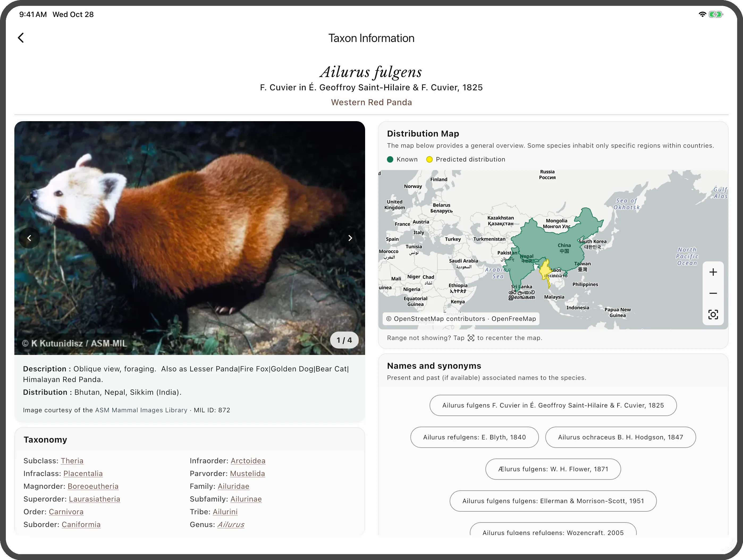Click the Western Red Panda common name
This screenshot has width=743, height=560.
pyautogui.click(x=371, y=102)
